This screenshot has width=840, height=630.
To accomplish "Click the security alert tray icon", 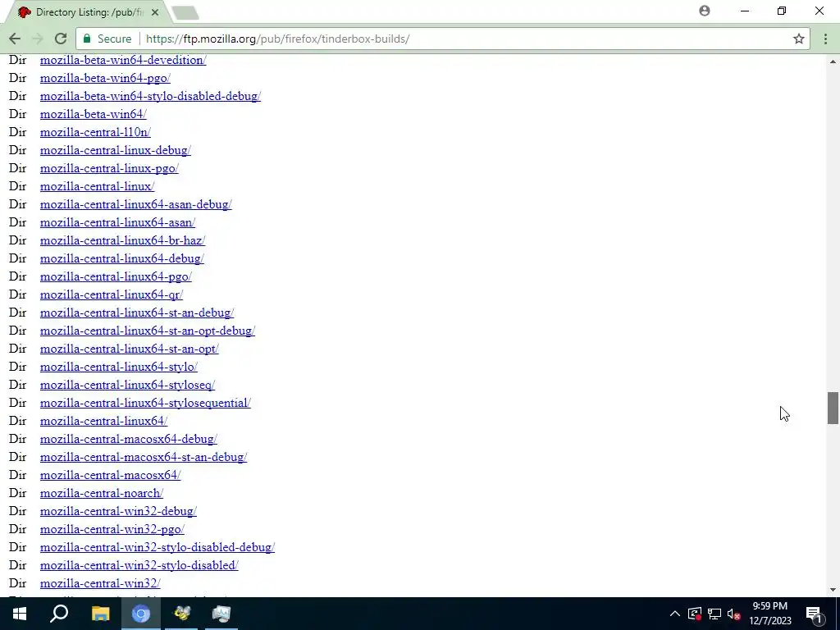I will click(x=695, y=614).
